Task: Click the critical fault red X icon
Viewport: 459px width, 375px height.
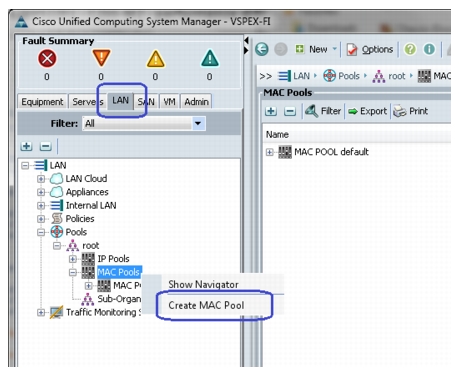Action: tap(47, 59)
